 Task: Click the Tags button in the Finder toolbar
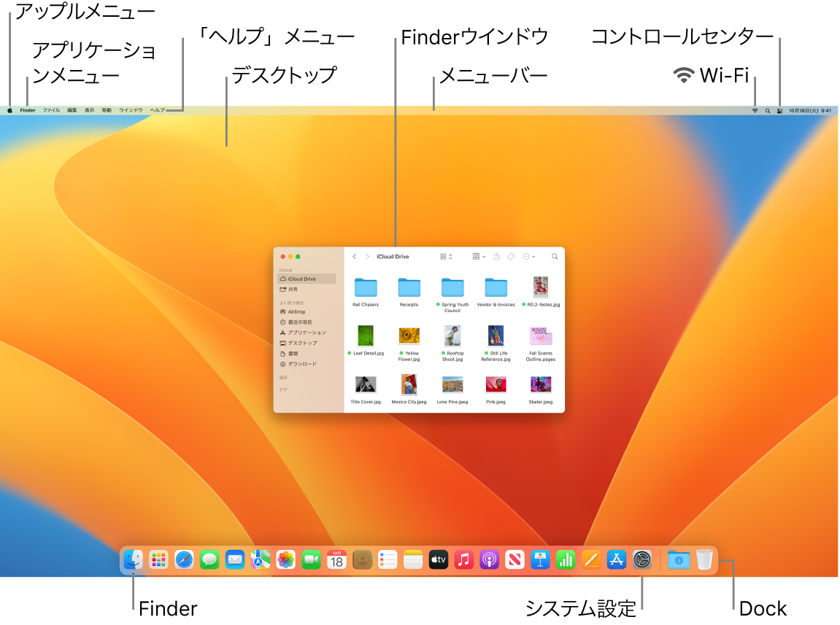[x=512, y=256]
